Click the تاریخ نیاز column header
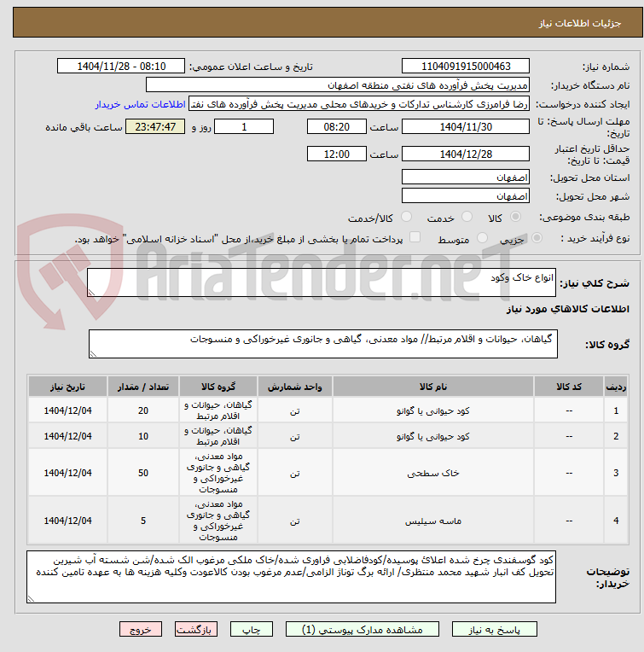 coord(67,387)
